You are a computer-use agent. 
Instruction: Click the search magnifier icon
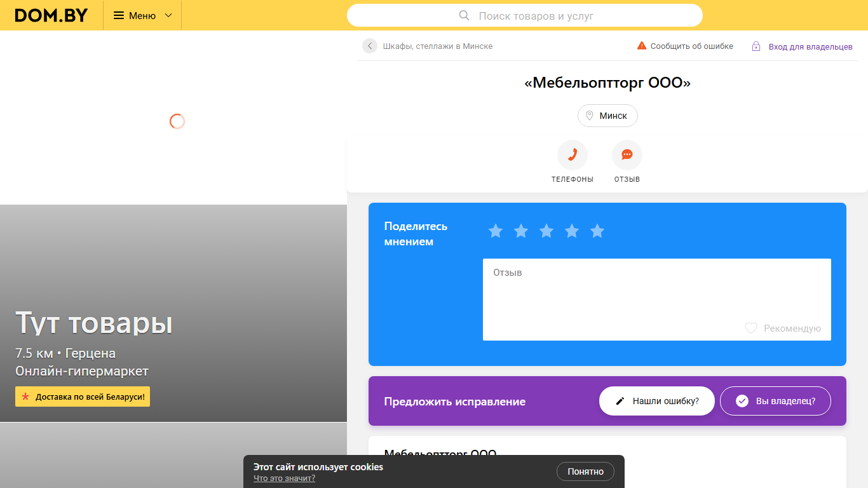tap(464, 15)
